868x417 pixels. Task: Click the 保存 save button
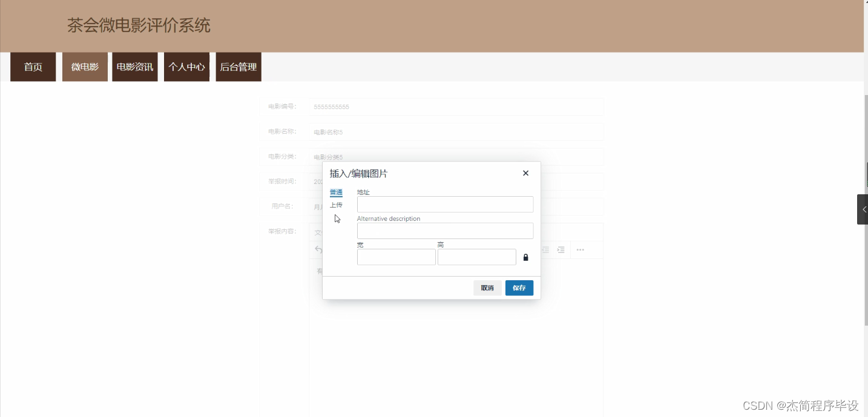point(519,287)
